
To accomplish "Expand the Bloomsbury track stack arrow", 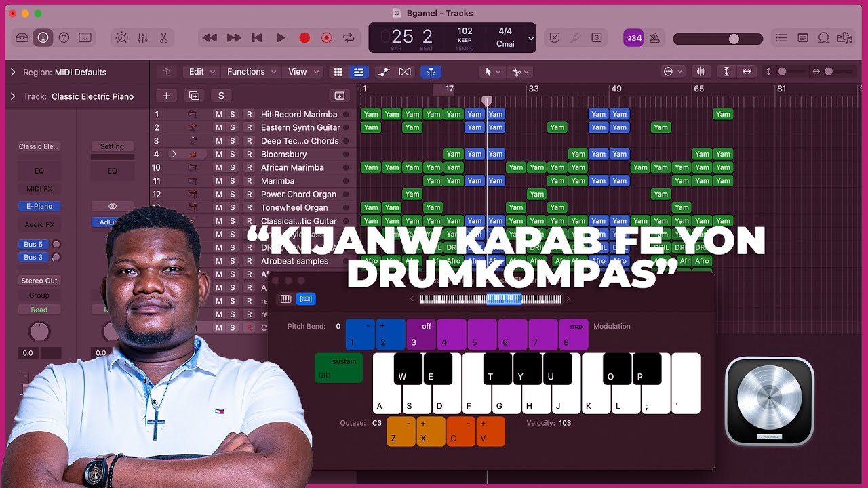I will [174, 155].
